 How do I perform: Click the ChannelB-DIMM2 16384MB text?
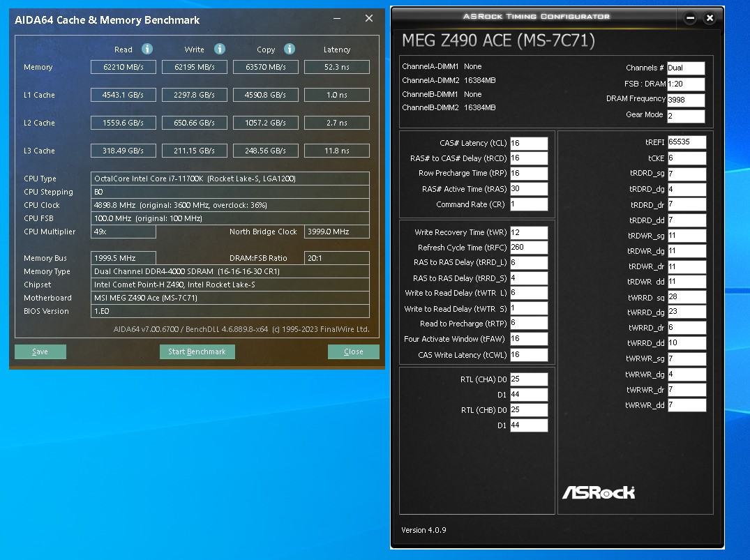(449, 107)
